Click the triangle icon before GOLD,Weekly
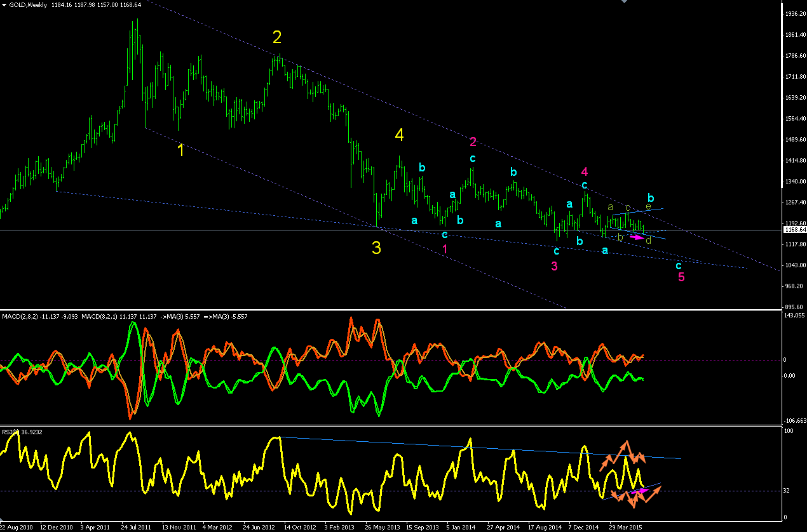This screenshot has width=807, height=532. pyautogui.click(x=4, y=4)
